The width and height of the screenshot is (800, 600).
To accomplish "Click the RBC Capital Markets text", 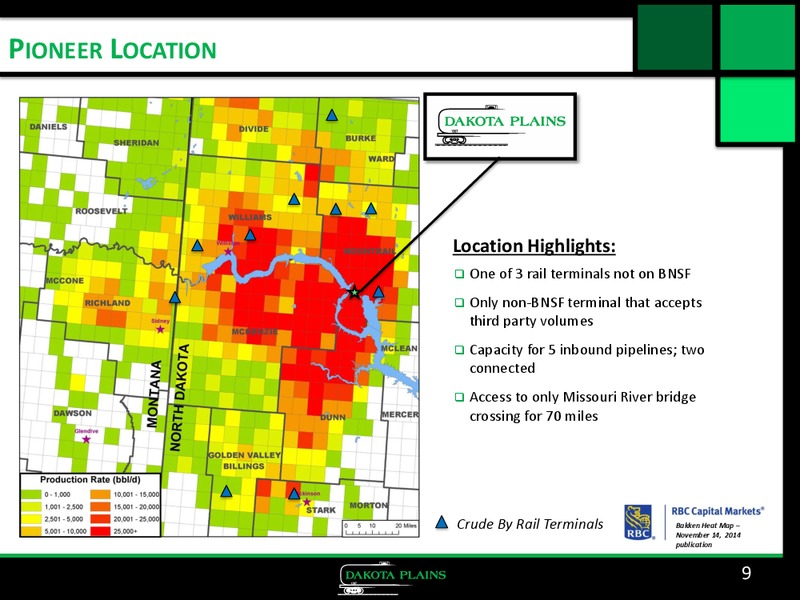I will (x=717, y=511).
